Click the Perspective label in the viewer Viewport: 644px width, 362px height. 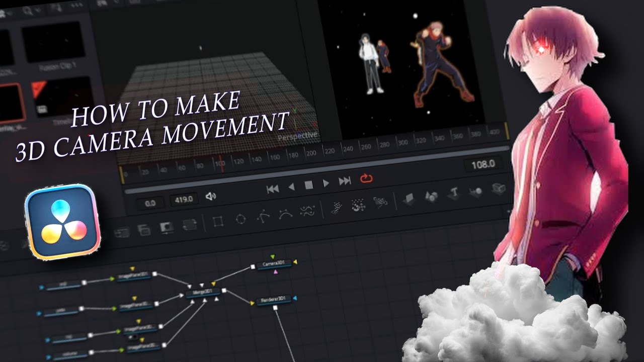pyautogui.click(x=298, y=135)
